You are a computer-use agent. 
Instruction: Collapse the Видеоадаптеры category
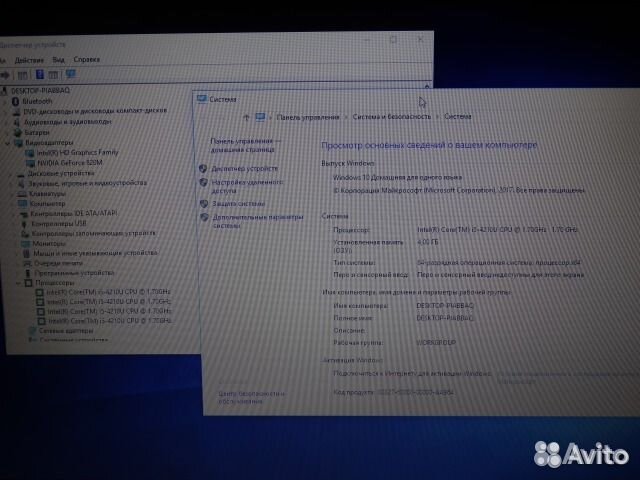[x=7, y=143]
